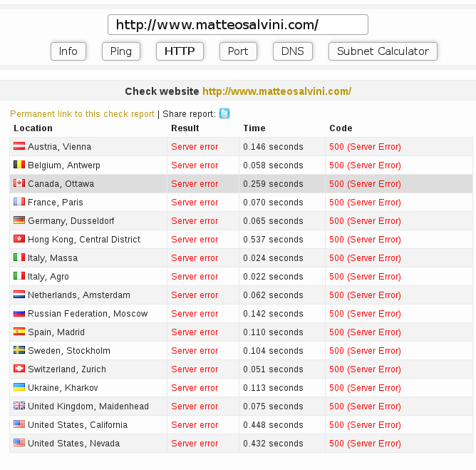Open permanent link to this check report
Screen dimensions: 476x470
pos(82,114)
